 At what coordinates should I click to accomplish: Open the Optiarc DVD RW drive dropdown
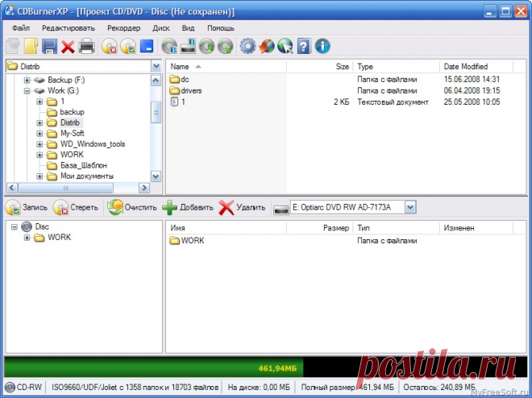[x=410, y=207]
